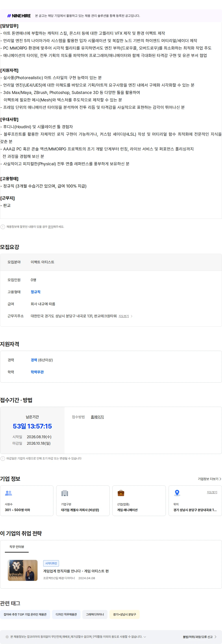The height and width of the screenshot is (644, 222).
Task: Click the 53일 13:57:15 countdown
Action: point(32,426)
